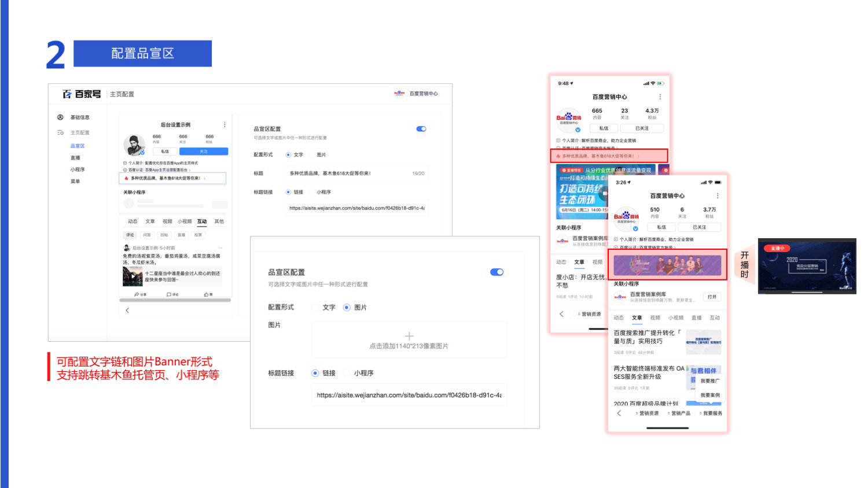Switch to 小视频 tab on 3:26 phone
This screenshot has width=868, height=488.
click(x=676, y=318)
